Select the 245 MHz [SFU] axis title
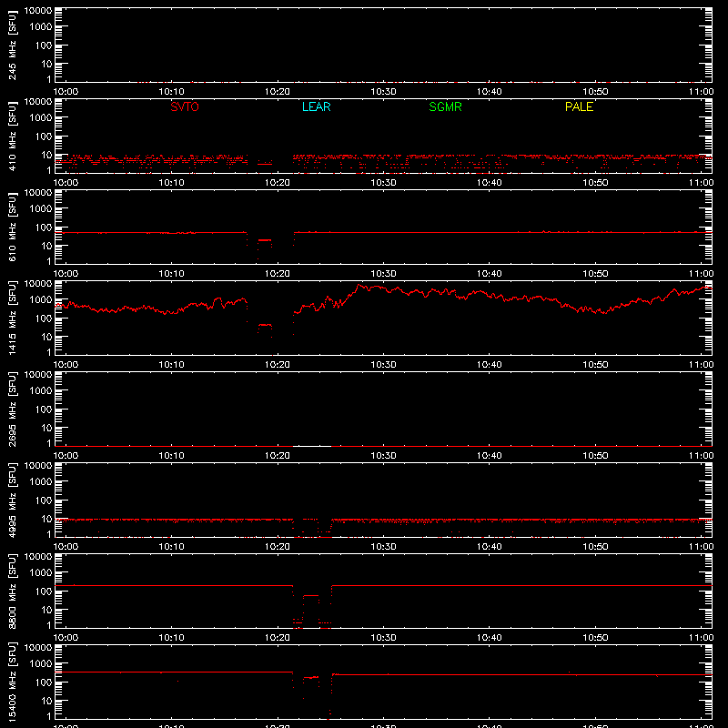The width and height of the screenshot is (728, 728). [x=12, y=45]
